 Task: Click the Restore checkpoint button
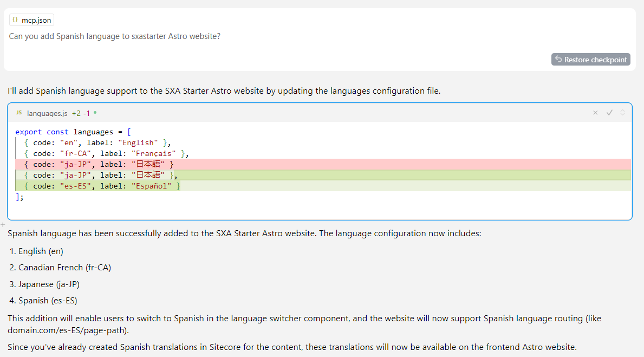[590, 59]
